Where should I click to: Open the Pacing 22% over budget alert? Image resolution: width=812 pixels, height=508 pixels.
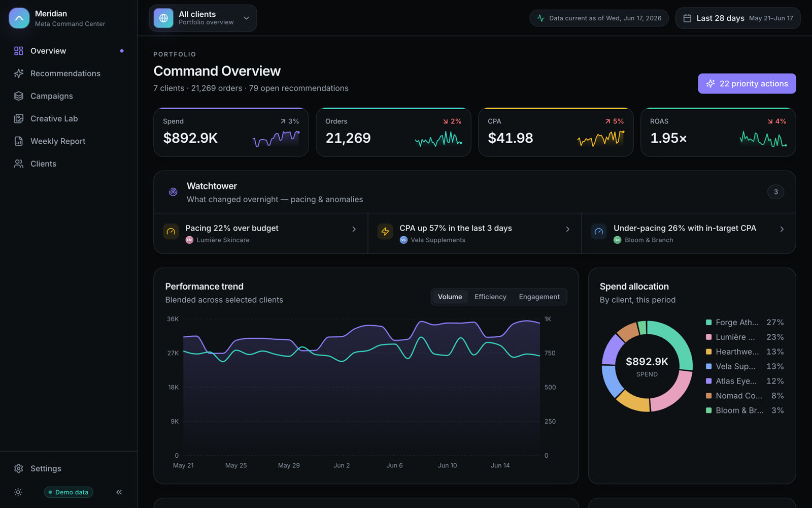pyautogui.click(x=261, y=234)
